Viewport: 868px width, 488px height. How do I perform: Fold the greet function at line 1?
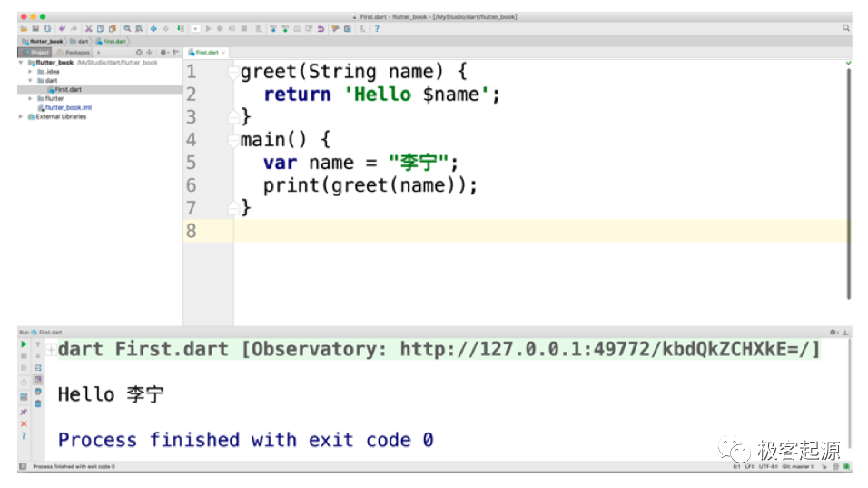[x=233, y=72]
